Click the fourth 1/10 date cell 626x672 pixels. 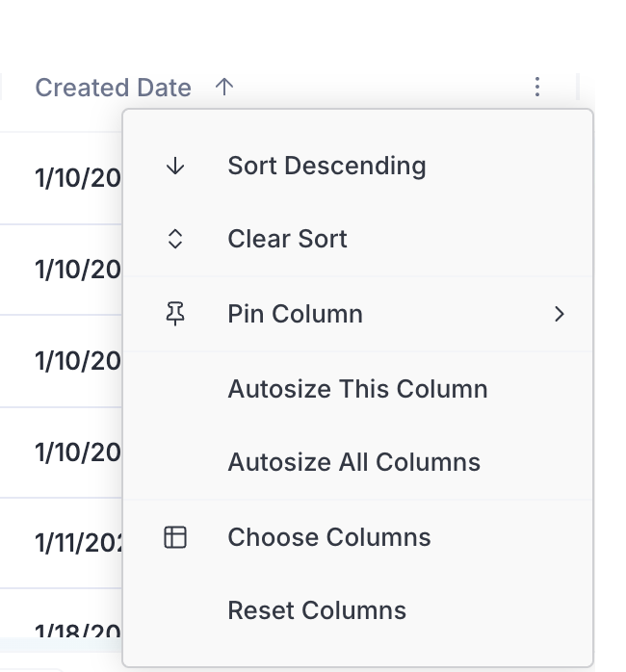[x=77, y=452]
